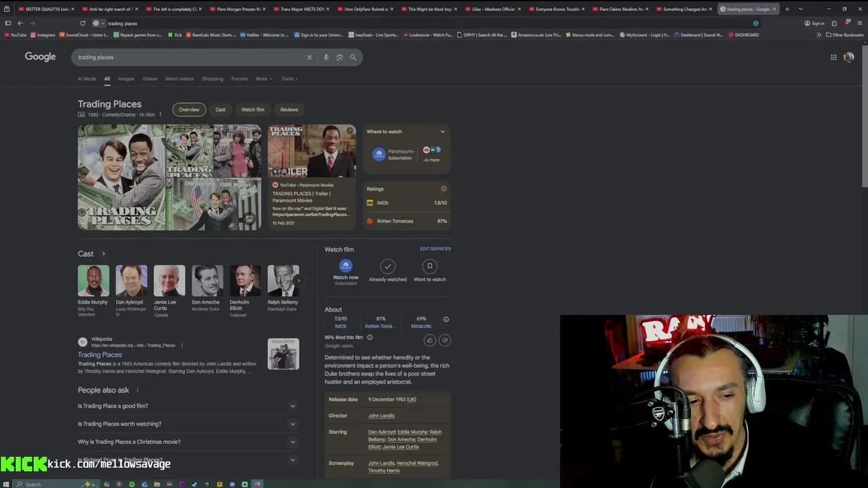868x488 pixels.
Task: Select the Overview chip
Action: click(x=189, y=110)
